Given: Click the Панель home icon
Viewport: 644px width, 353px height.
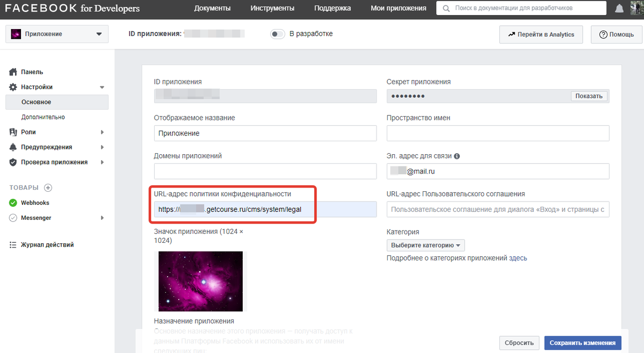Looking at the screenshot, I should [x=13, y=72].
